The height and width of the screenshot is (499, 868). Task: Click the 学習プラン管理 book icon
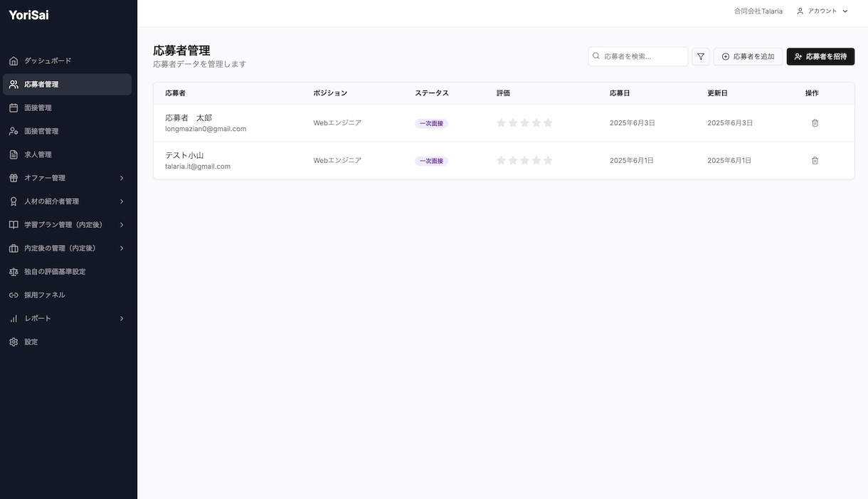14,224
